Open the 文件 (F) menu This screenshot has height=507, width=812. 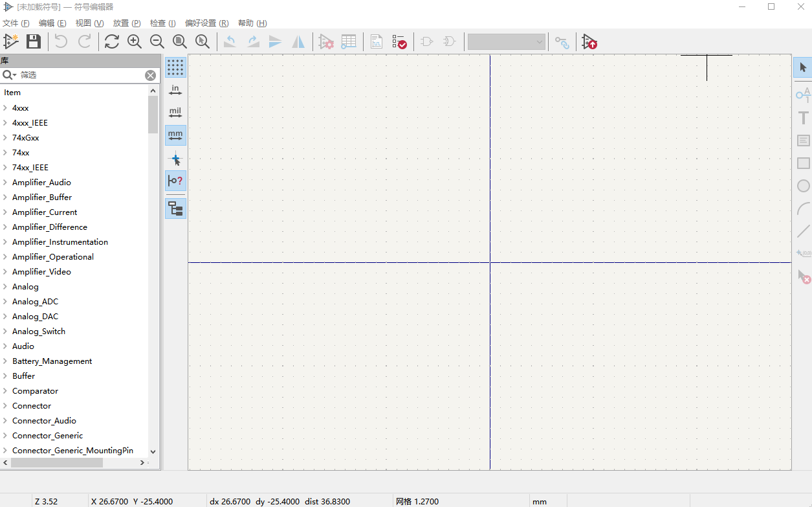(x=16, y=23)
